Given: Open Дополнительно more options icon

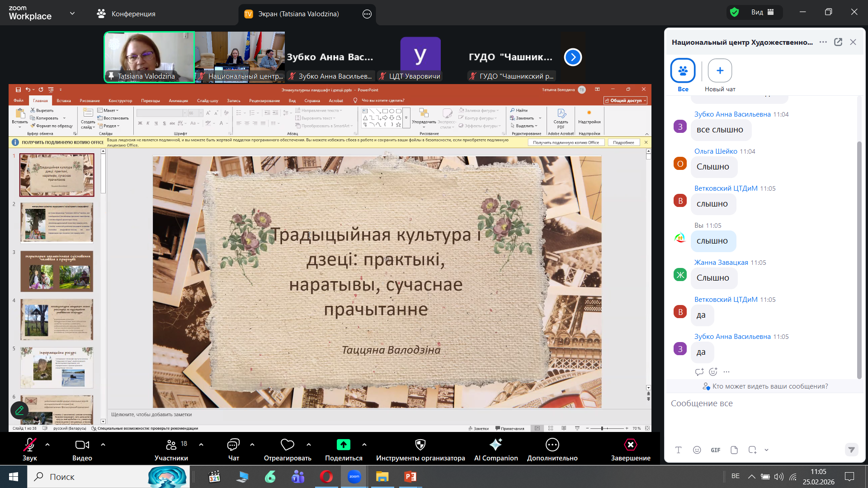Looking at the screenshot, I should click(552, 445).
